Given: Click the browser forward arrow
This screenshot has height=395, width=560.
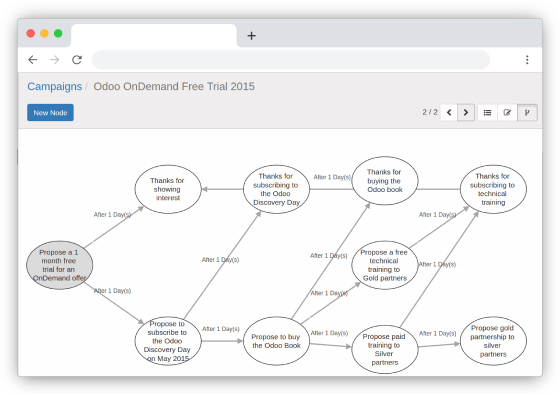Looking at the screenshot, I should point(55,60).
